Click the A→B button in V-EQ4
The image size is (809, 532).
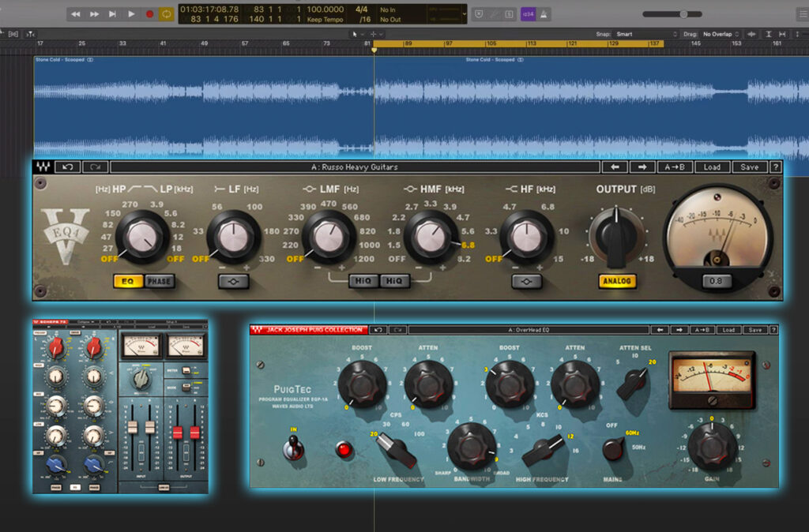[x=675, y=167]
